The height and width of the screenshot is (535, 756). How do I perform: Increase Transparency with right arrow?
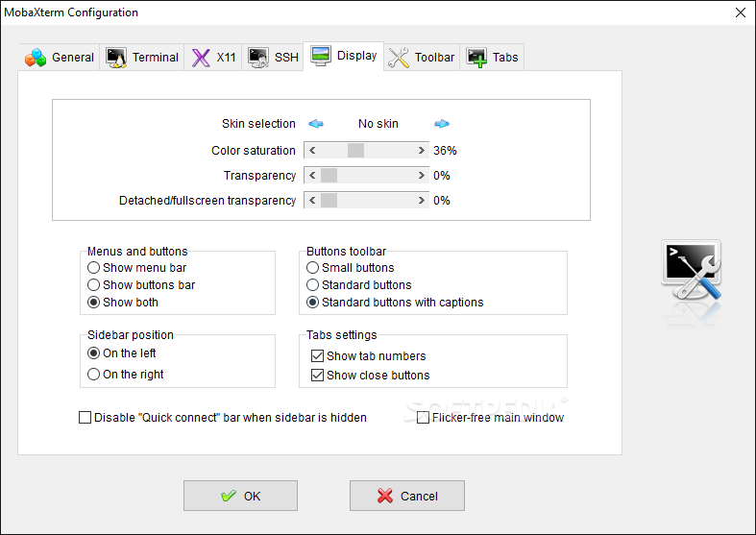(x=422, y=176)
